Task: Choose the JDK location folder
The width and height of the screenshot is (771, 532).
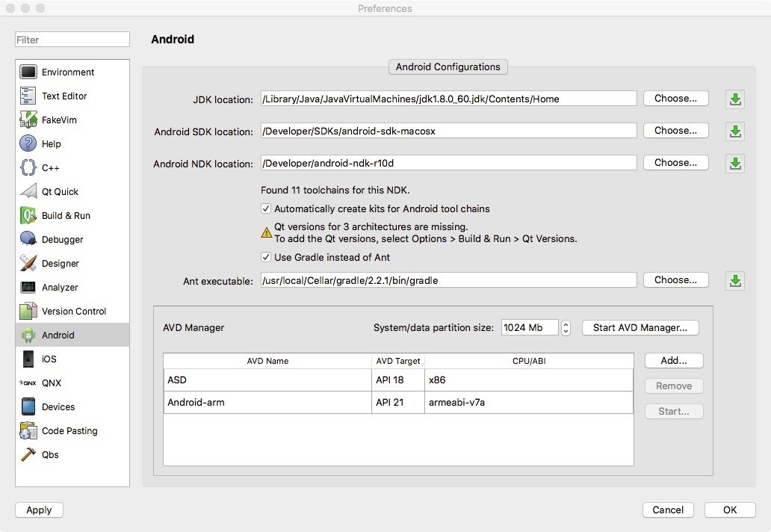Action: [675, 99]
